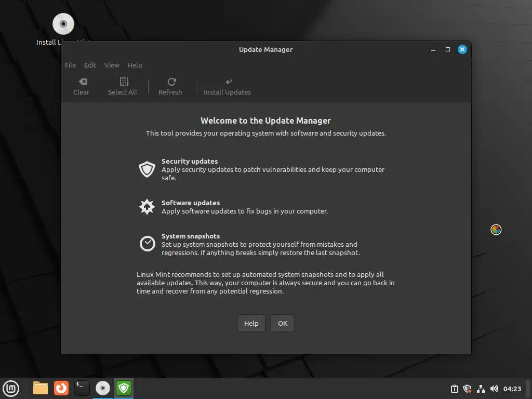Image resolution: width=532 pixels, height=399 pixels.
Task: Click the Welcome to the Update Manager heading
Action: tap(265, 121)
